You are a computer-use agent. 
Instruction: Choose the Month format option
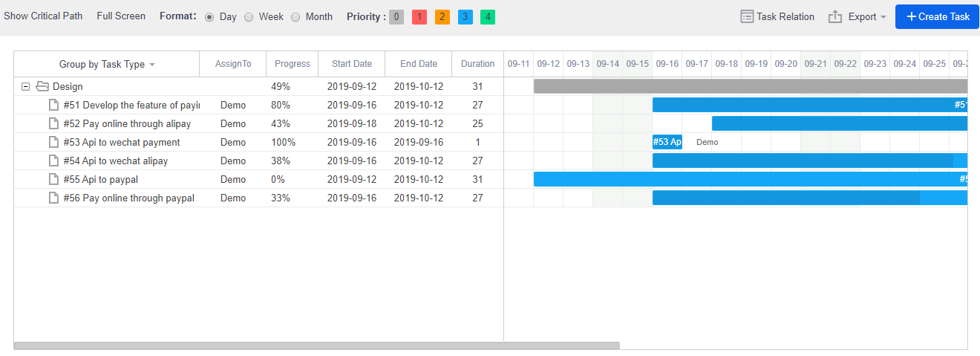295,17
